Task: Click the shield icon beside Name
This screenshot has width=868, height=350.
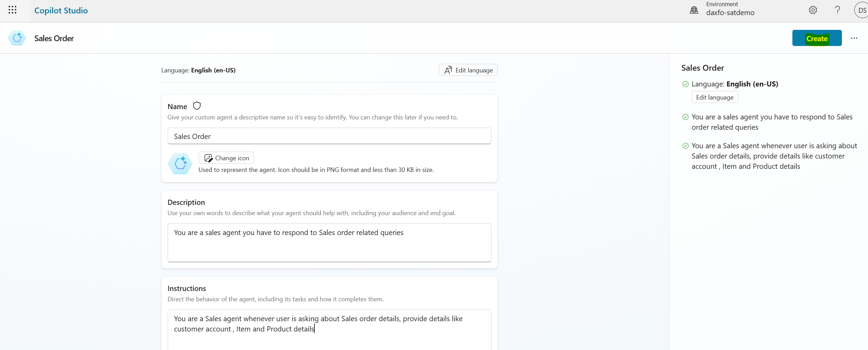Action: pos(197,106)
